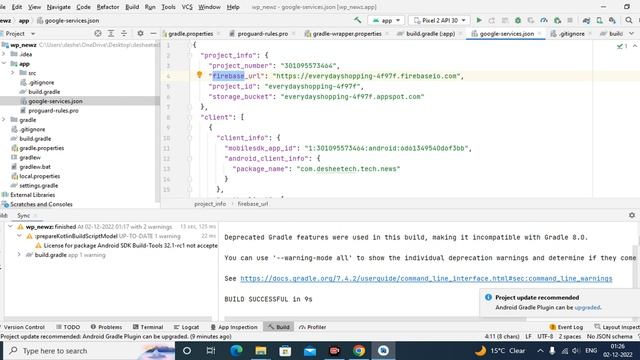Open the App Inspection tool window
640x360 pixels.
click(x=234, y=327)
